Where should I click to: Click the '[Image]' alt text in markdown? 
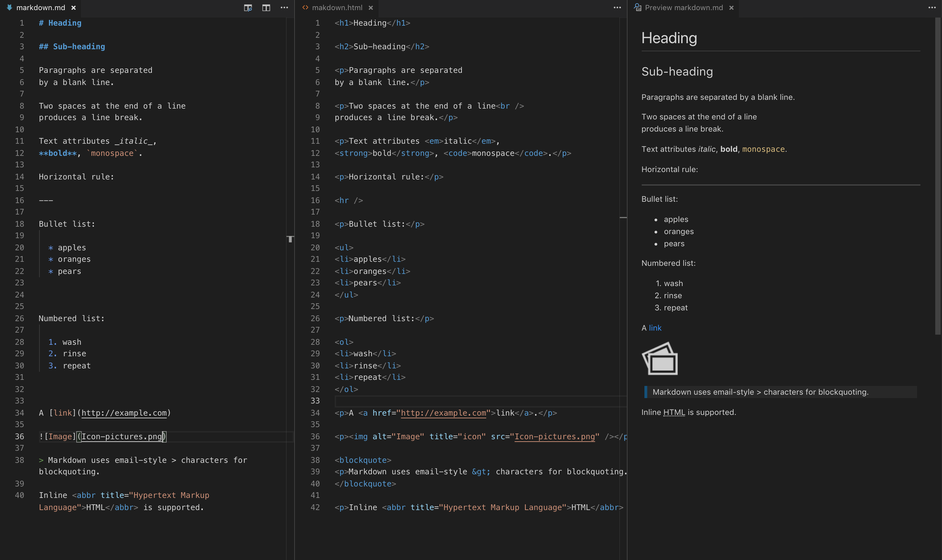tap(60, 437)
